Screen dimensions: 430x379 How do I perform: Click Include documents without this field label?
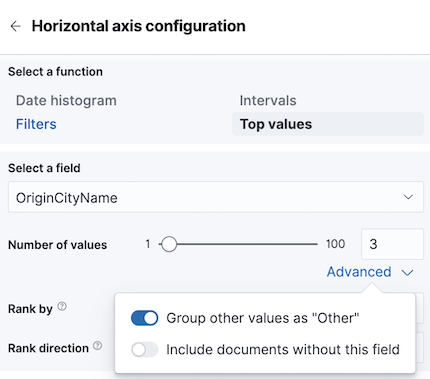point(283,350)
